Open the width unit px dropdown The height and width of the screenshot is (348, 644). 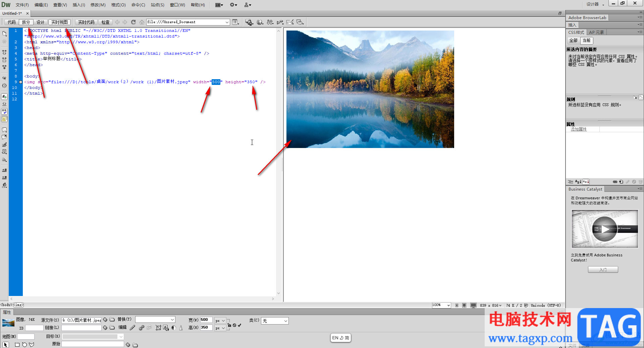(x=220, y=321)
